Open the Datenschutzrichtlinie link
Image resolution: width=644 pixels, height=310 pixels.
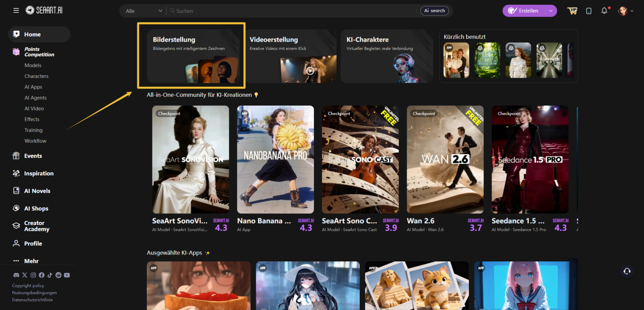point(32,300)
